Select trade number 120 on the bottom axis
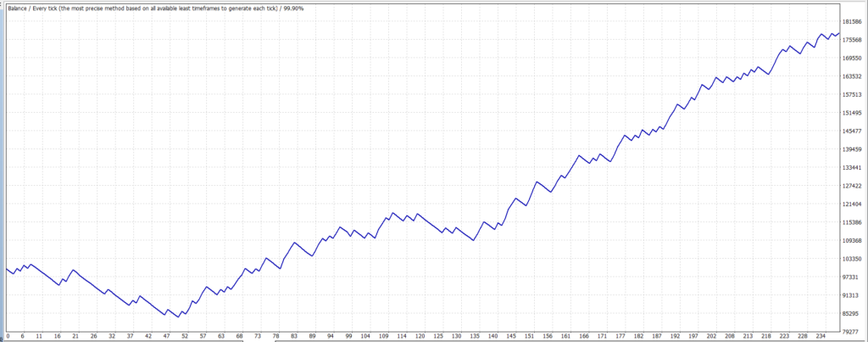The height and width of the screenshot is (342, 868). [419, 337]
